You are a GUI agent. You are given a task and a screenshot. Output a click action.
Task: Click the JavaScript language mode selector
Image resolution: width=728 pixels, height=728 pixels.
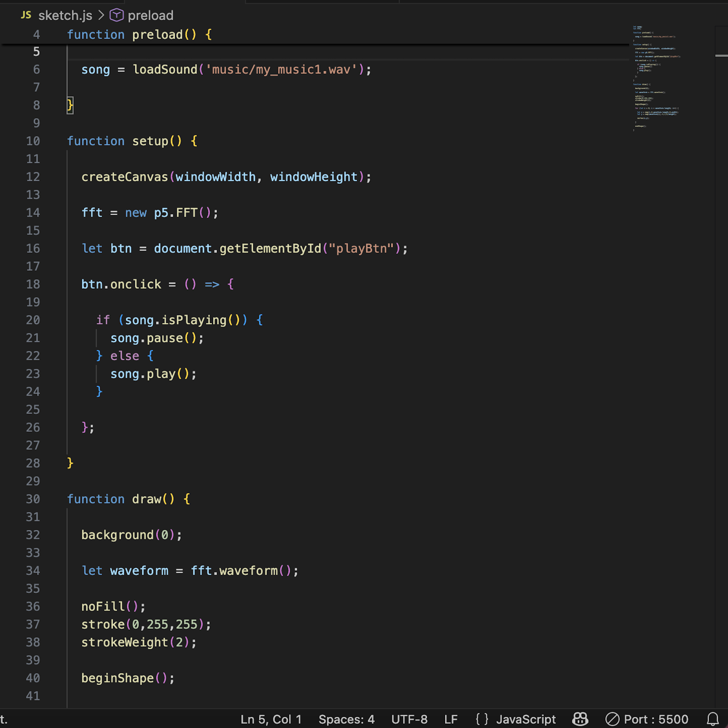526,719
